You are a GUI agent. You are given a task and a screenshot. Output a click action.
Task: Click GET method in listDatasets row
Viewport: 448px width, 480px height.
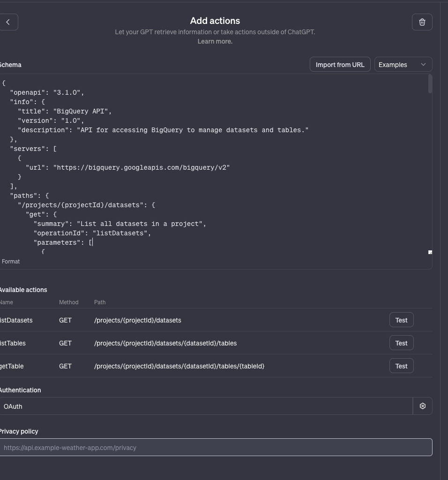65,320
